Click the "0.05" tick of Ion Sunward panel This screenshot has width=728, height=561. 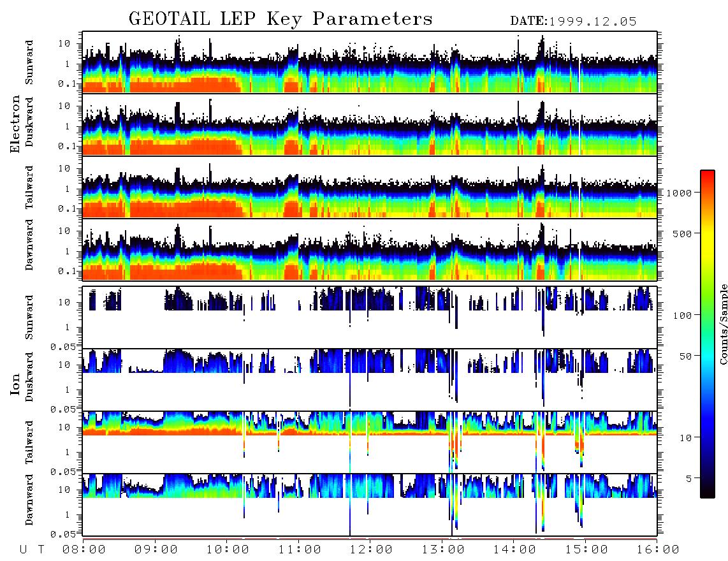(63, 346)
